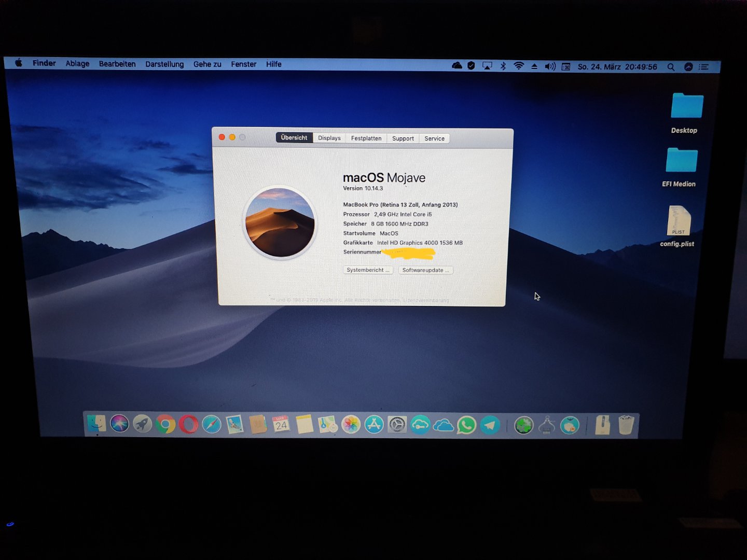Click the Siri icon in the menu bar
Viewport: 747px width, 560px height.
tap(688, 67)
